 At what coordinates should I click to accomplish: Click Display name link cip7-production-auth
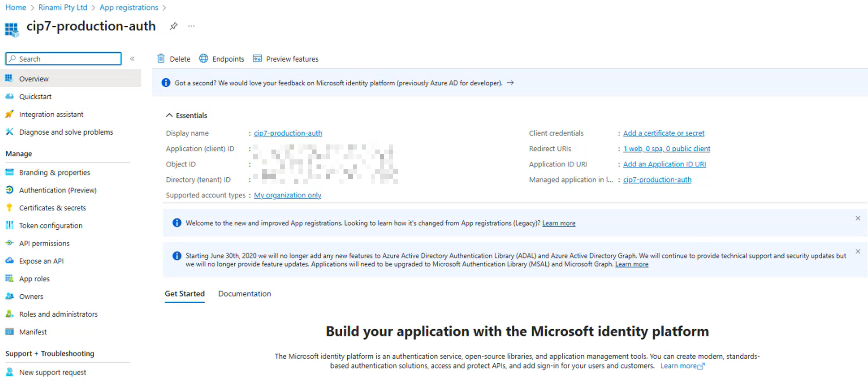click(288, 133)
